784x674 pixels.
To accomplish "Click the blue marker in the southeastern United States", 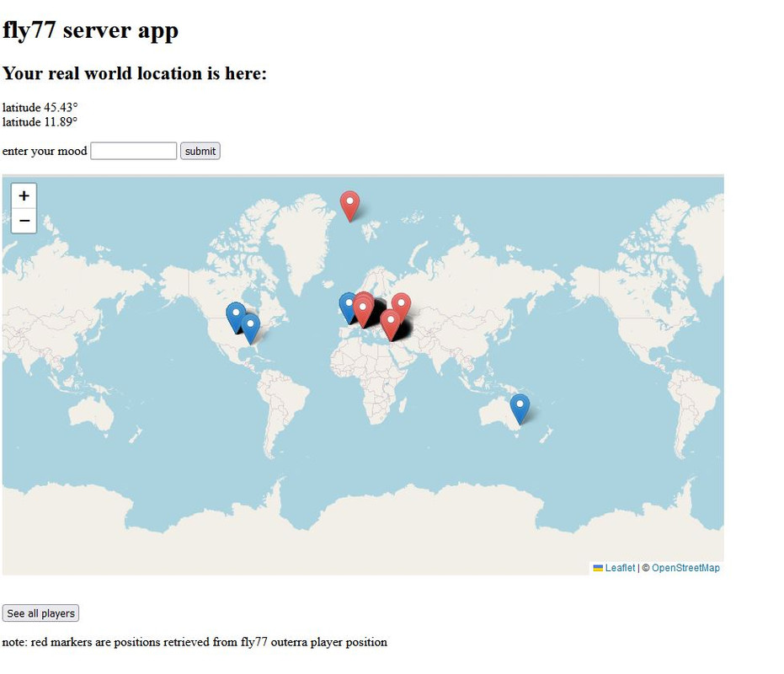I will click(250, 329).
